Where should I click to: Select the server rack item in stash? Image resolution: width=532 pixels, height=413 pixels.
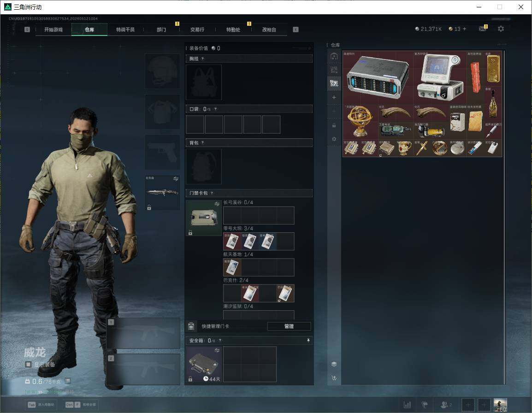378,77
